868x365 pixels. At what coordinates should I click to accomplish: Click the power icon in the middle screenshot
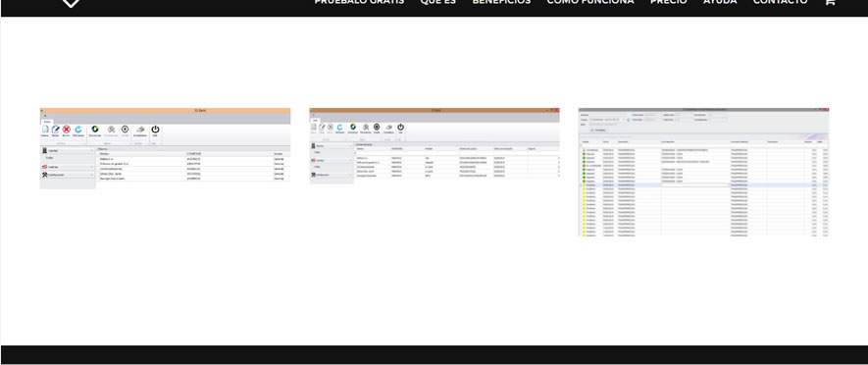[x=400, y=128]
